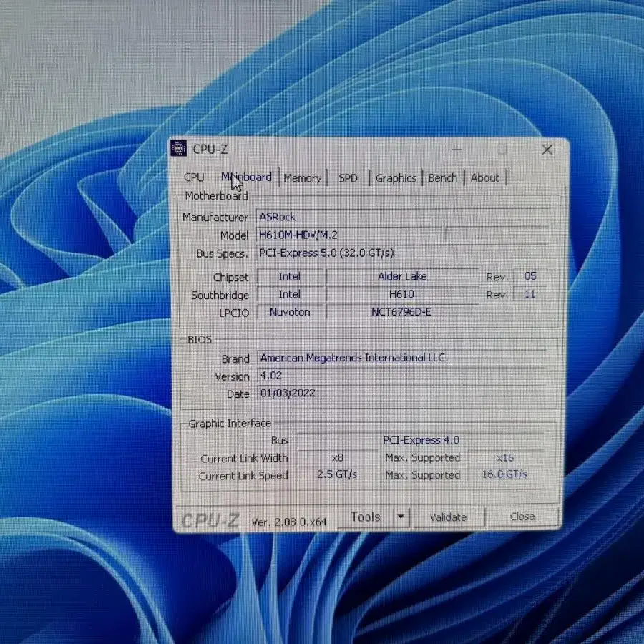The width and height of the screenshot is (644, 644).
Task: Click the Validate button
Action: 449,517
